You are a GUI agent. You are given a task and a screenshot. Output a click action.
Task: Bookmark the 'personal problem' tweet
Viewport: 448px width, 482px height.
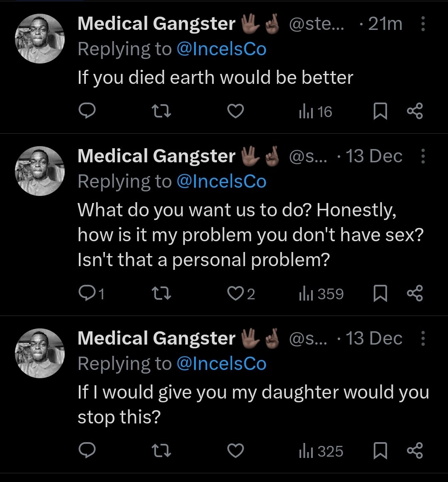[380, 294]
